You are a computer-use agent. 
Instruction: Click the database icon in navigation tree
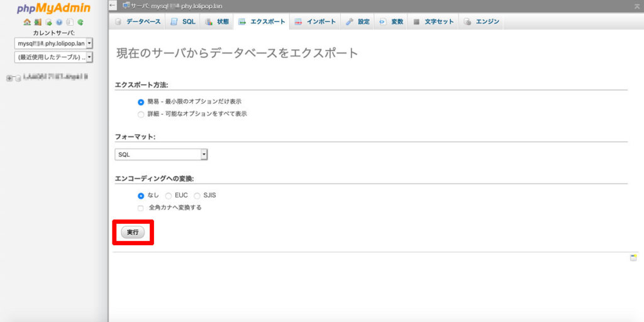coord(17,79)
